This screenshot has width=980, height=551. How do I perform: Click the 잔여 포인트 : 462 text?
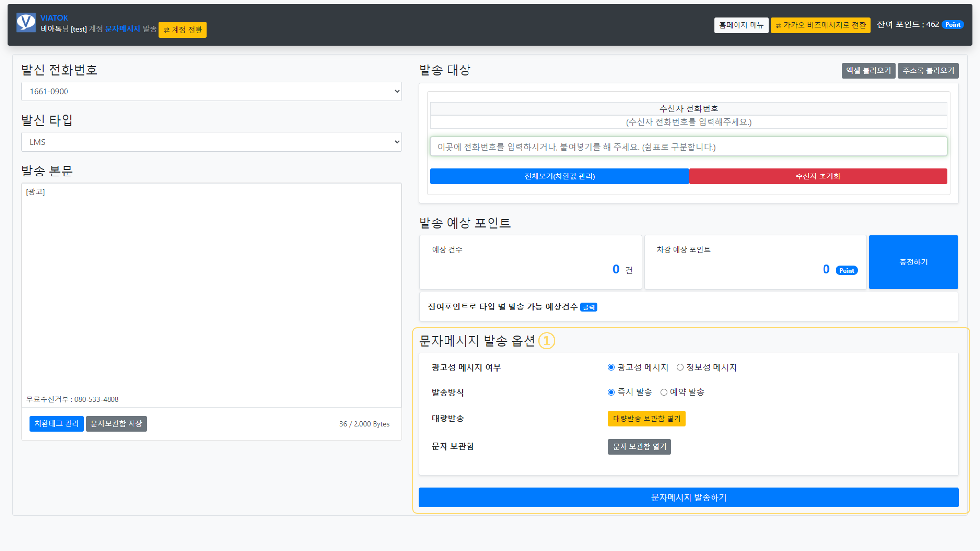(908, 24)
